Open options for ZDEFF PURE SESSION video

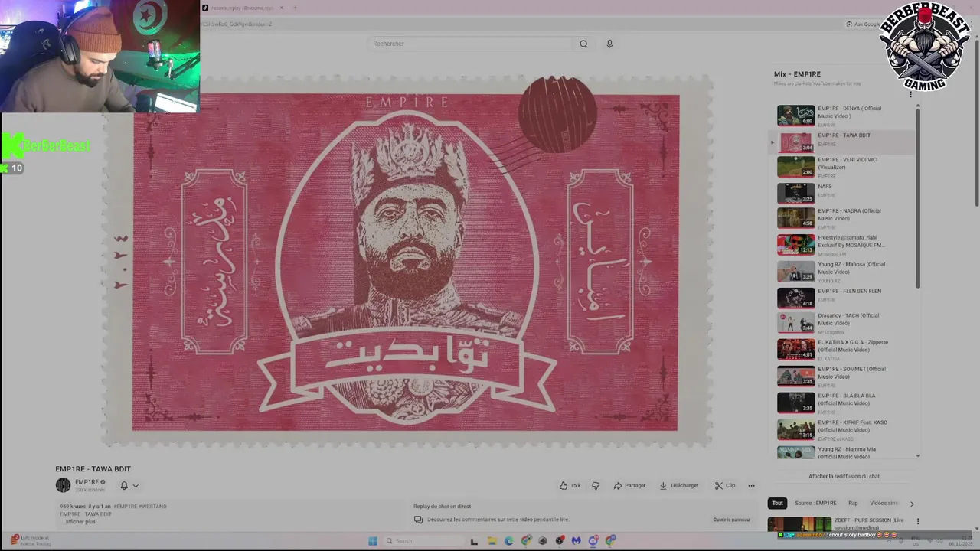918,521
